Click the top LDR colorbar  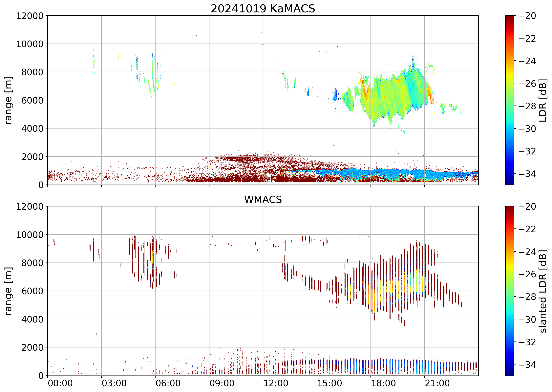pos(509,100)
